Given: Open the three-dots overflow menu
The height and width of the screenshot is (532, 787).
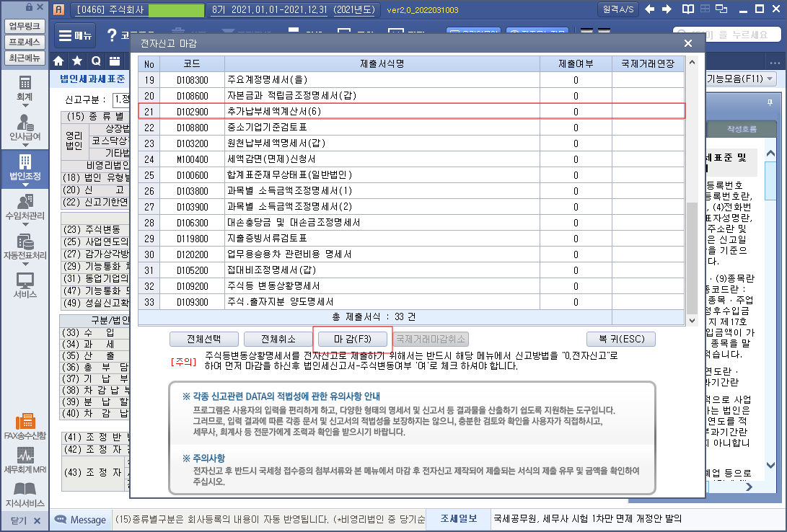Looking at the screenshot, I should (x=775, y=63).
